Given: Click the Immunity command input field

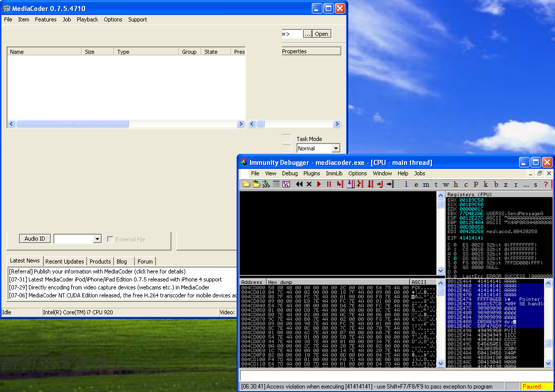Looking at the screenshot, I should [396, 376].
